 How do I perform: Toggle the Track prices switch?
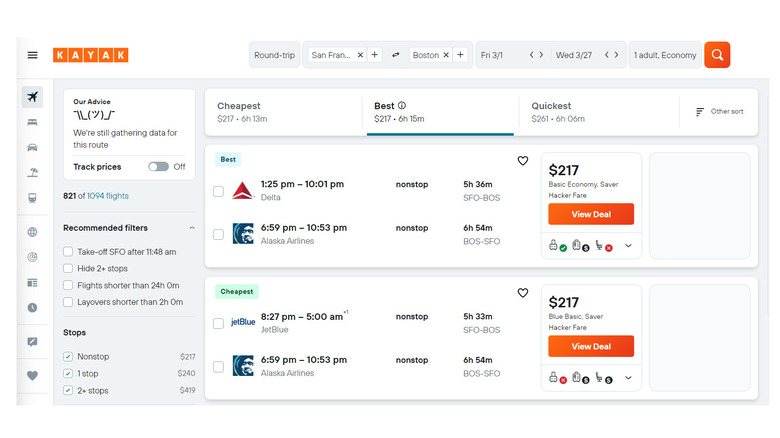pyautogui.click(x=158, y=167)
